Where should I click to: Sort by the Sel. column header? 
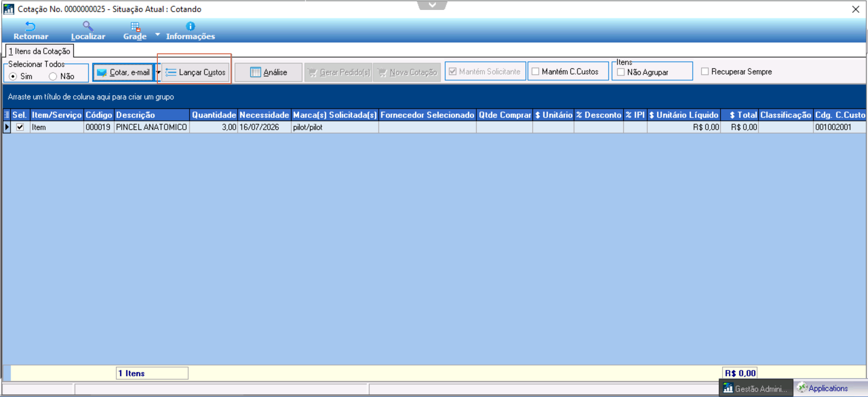(x=19, y=115)
